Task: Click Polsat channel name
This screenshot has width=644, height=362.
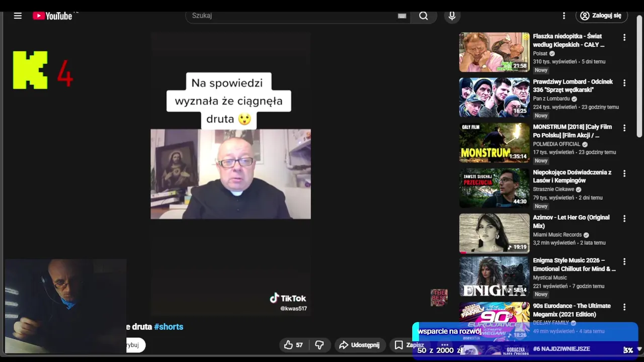Action: pyautogui.click(x=540, y=53)
